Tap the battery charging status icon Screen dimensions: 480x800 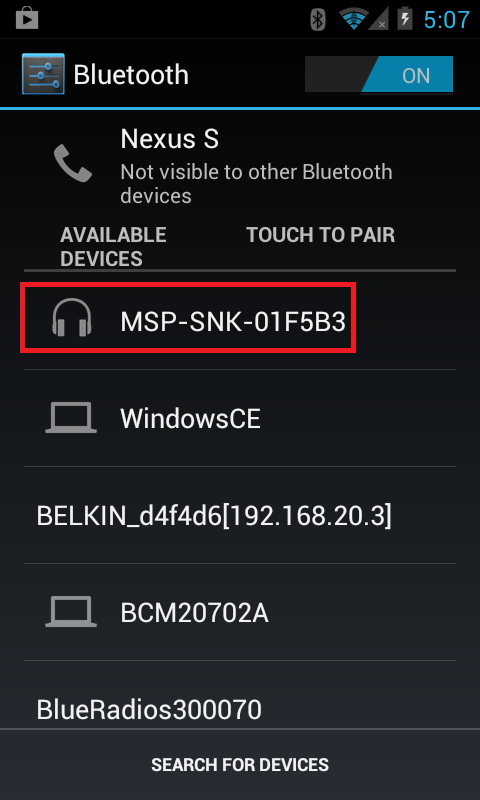point(405,19)
